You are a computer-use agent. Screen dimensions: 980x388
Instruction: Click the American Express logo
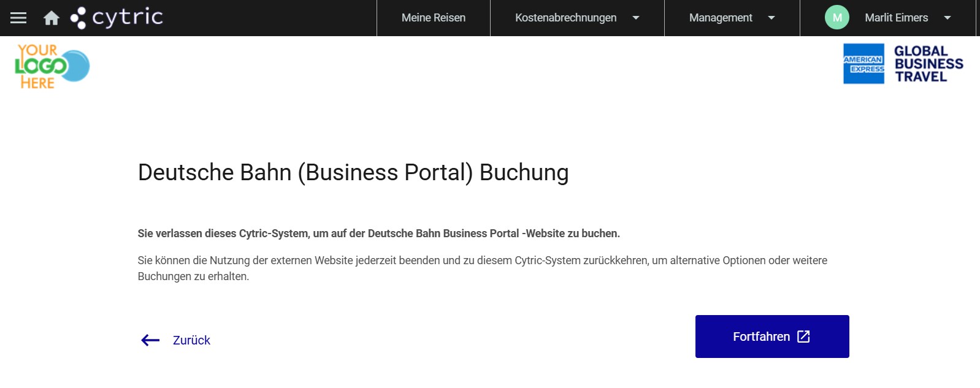tap(863, 64)
